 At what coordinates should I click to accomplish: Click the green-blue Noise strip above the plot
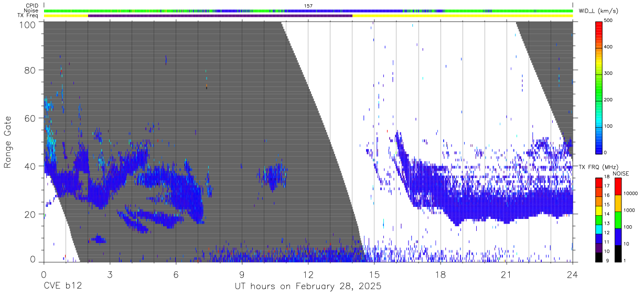[x=308, y=10]
